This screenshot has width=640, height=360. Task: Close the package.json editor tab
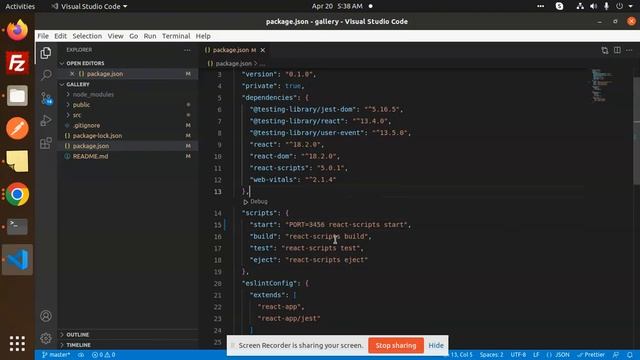point(263,50)
